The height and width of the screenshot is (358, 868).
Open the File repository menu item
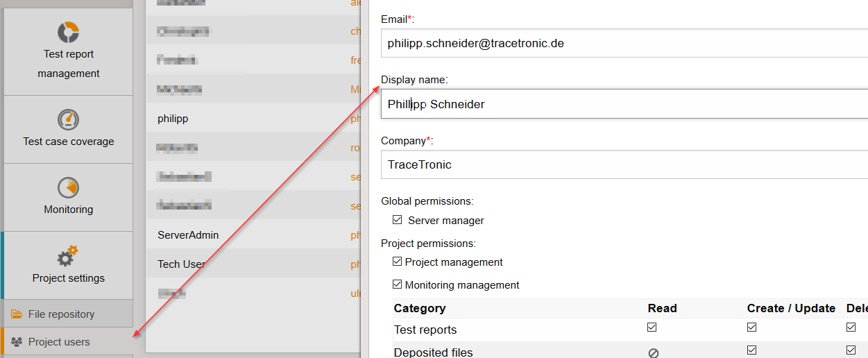point(61,314)
